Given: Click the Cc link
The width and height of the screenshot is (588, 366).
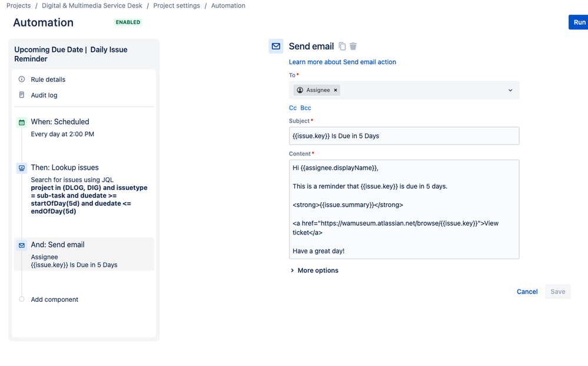Looking at the screenshot, I should pos(293,108).
